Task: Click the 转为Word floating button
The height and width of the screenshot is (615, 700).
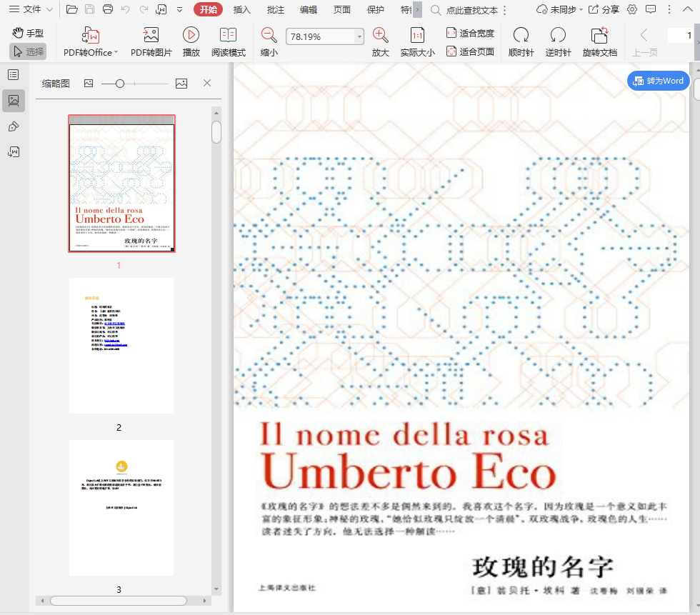Action: point(658,81)
